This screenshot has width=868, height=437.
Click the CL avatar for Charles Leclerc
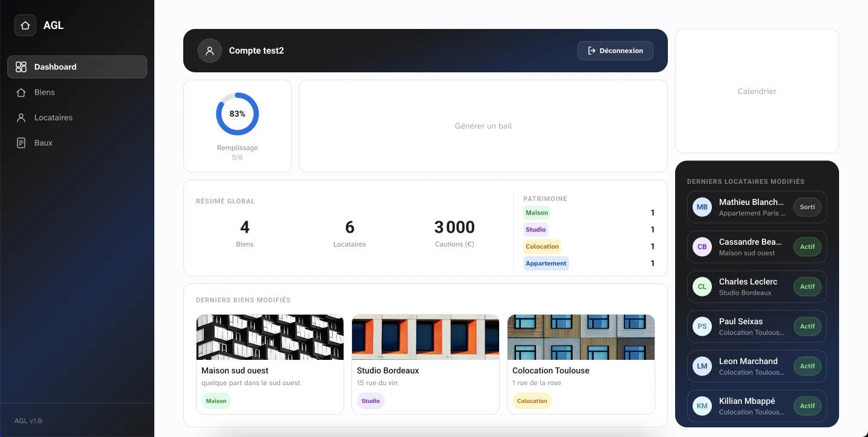click(x=702, y=287)
